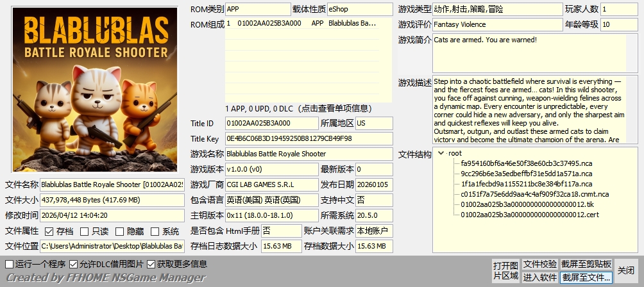The height and width of the screenshot is (287, 644).
Task: Click the Blablublas game cover image
Action: (x=90, y=89)
